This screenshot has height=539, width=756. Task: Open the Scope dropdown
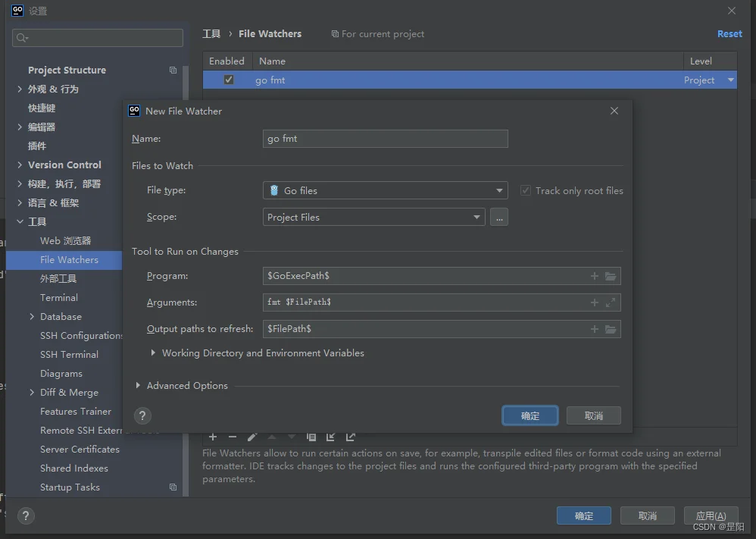[x=373, y=217]
